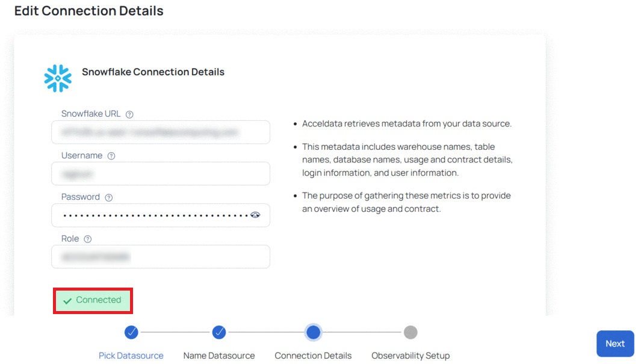Open help icon beside Role label
Viewport: 638px width, 364px height.
[x=87, y=239]
